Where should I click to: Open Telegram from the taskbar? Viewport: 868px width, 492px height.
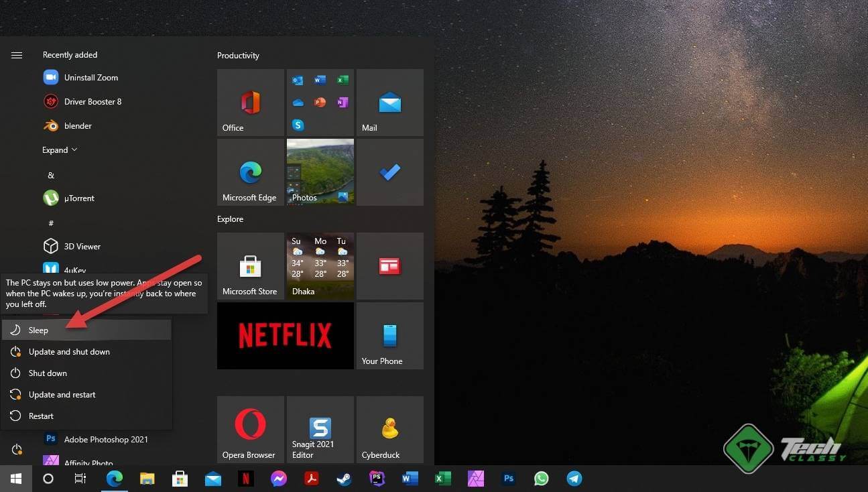coord(574,479)
